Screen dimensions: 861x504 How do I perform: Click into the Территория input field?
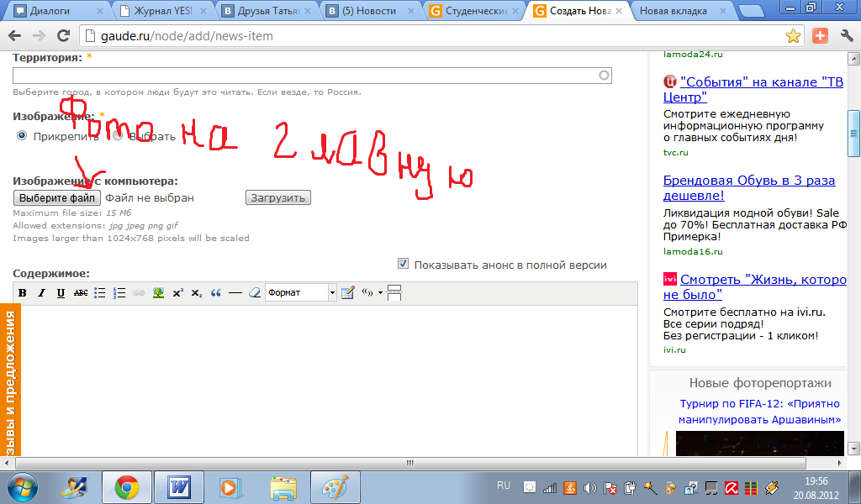(x=312, y=76)
